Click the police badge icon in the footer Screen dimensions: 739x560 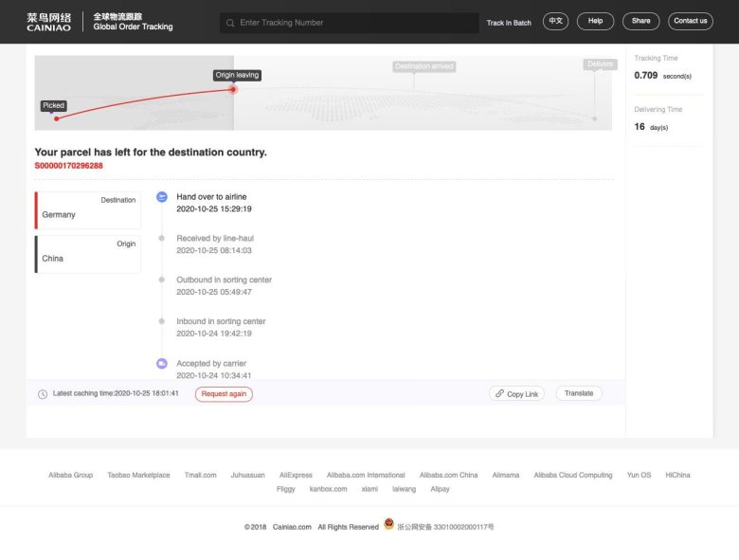tap(388, 525)
